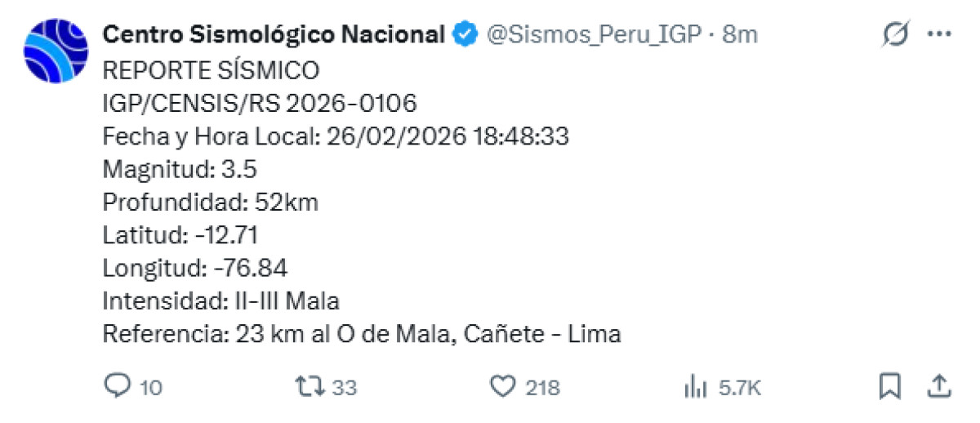This screenshot has width=980, height=423.
Task: Like the post with the heart icon
Action: click(503, 385)
